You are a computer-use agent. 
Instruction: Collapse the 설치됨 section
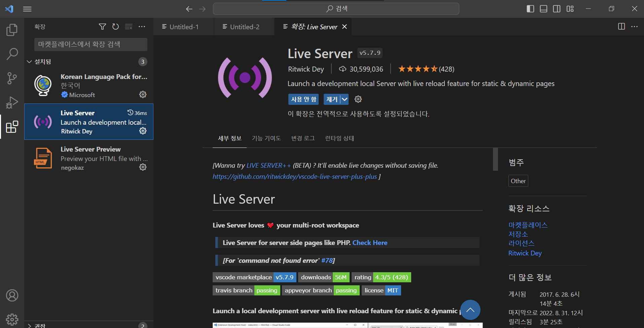coord(89,61)
